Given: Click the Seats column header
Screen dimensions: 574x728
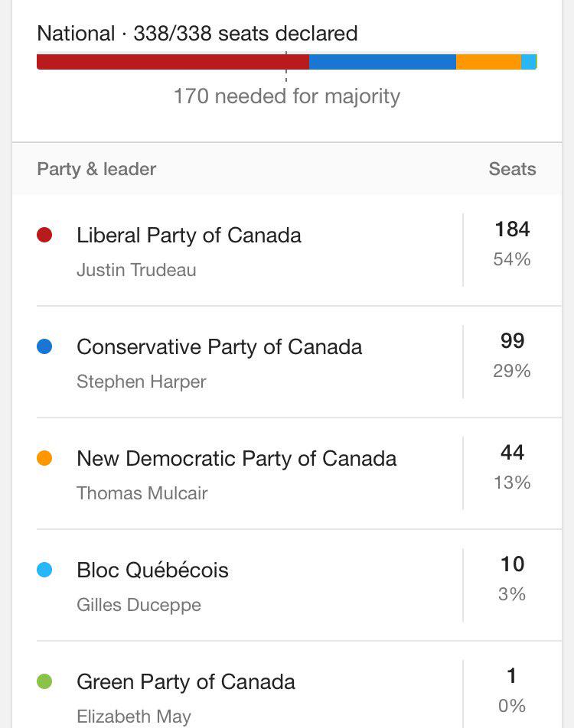Looking at the screenshot, I should coord(512,169).
